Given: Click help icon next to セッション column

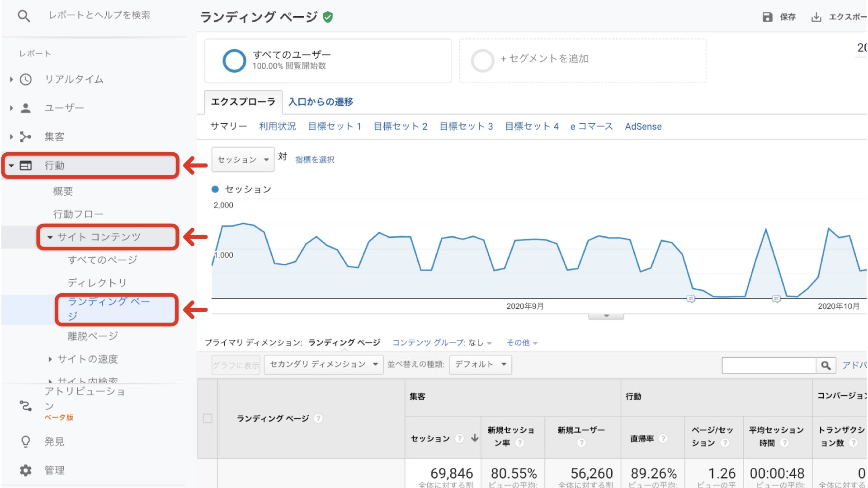Looking at the screenshot, I should (x=459, y=438).
